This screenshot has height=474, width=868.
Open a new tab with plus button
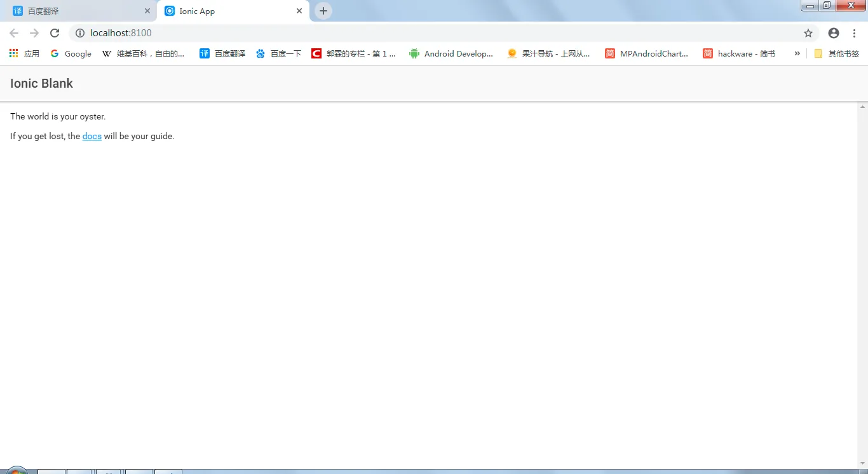(323, 11)
